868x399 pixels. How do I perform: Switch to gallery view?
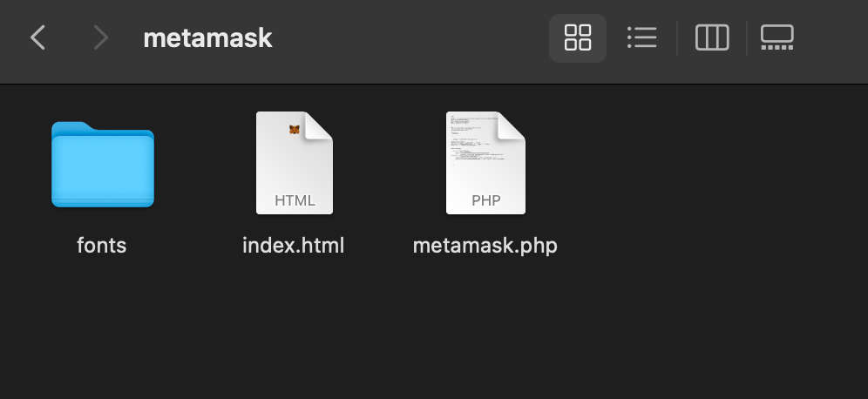(776, 37)
